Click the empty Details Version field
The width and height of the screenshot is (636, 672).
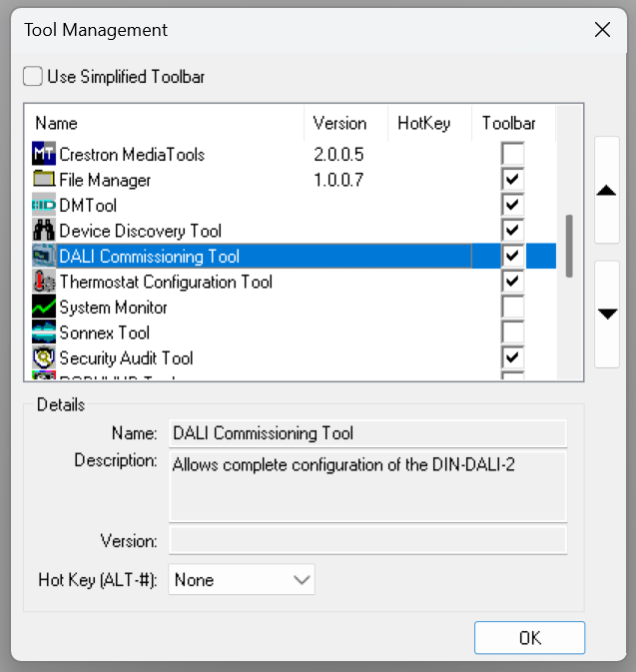click(368, 540)
